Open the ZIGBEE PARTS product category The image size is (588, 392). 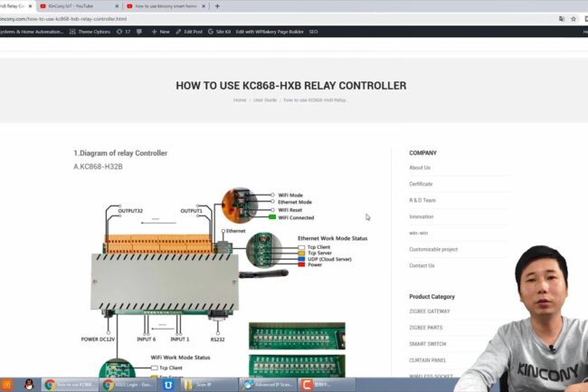(x=426, y=328)
